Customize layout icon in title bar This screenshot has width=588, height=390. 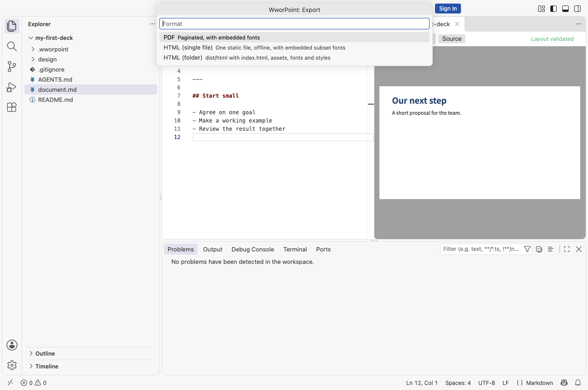pyautogui.click(x=542, y=9)
